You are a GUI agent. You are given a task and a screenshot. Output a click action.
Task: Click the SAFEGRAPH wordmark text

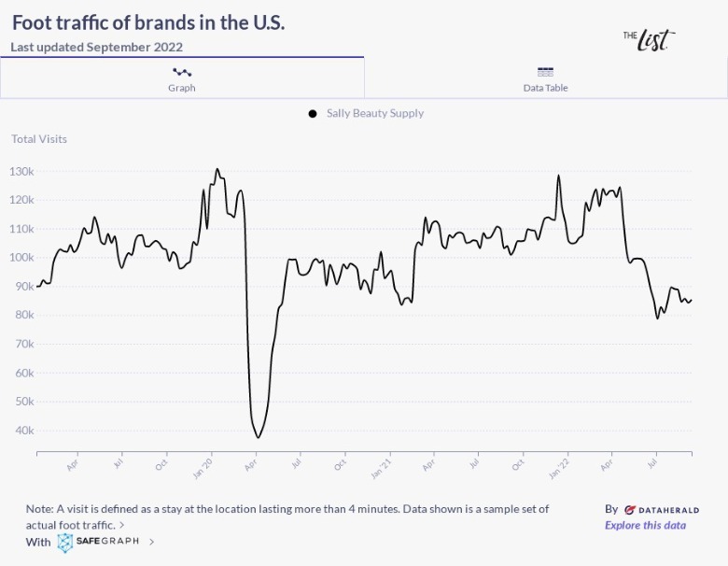107,542
